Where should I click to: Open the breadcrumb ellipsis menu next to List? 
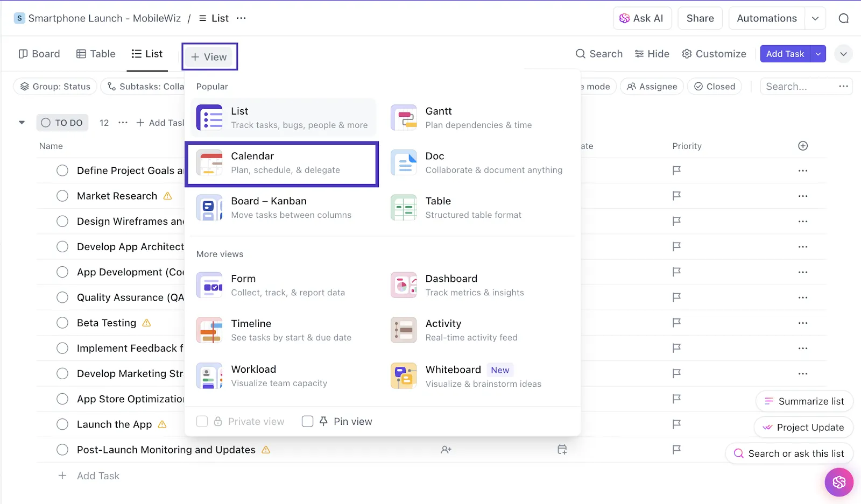point(241,18)
